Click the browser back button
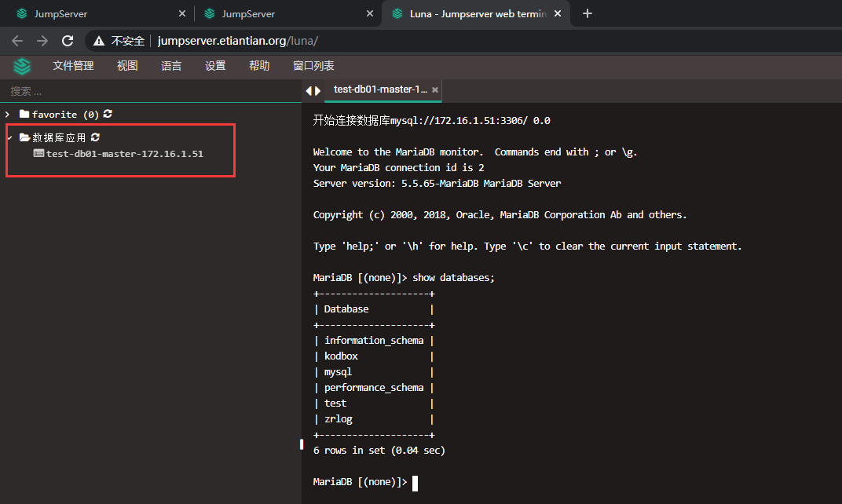 (x=17, y=41)
